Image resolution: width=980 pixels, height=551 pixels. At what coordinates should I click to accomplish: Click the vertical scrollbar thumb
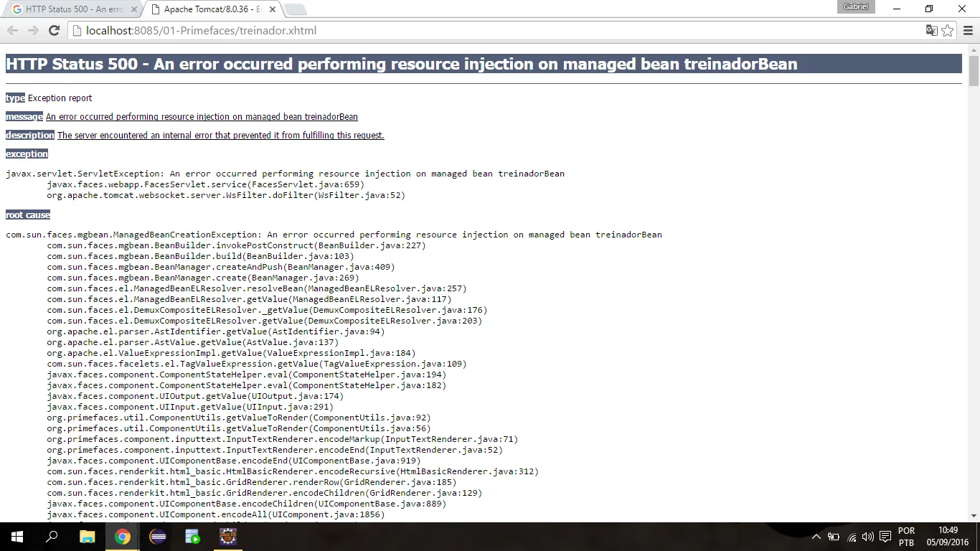click(974, 70)
